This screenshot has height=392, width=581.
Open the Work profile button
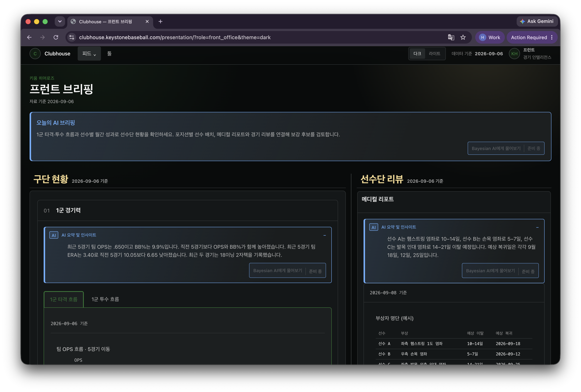[489, 38]
